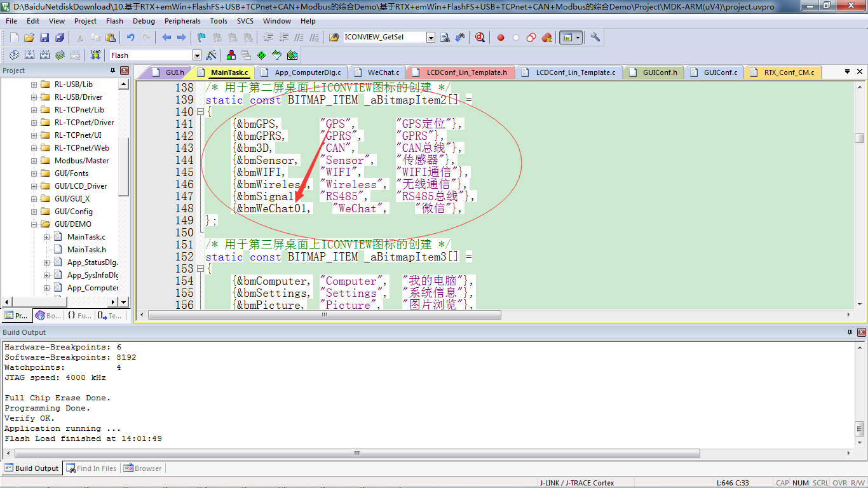
Task: Open the Flash target selection dropdown
Action: click(197, 55)
